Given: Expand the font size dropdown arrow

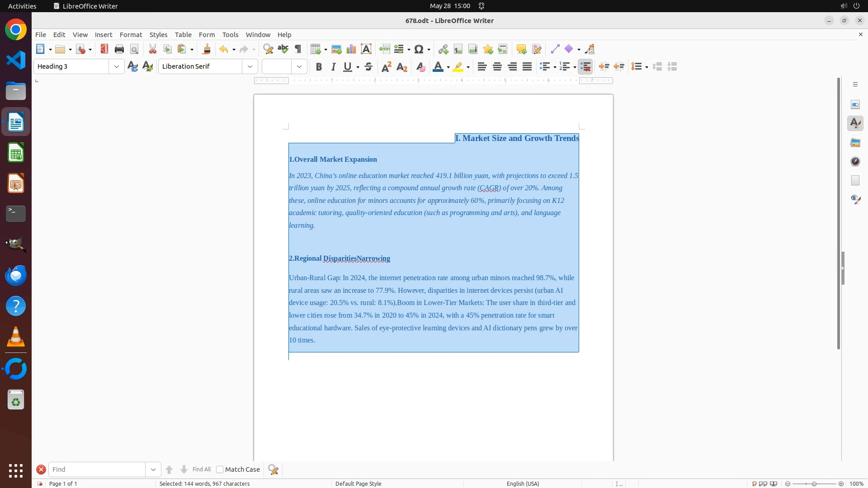Looking at the screenshot, I should (299, 67).
